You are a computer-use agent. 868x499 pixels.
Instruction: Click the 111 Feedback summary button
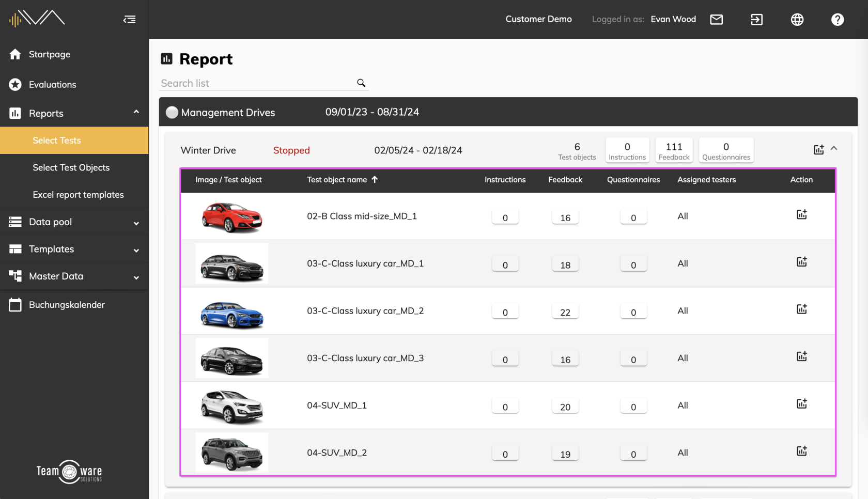point(674,150)
